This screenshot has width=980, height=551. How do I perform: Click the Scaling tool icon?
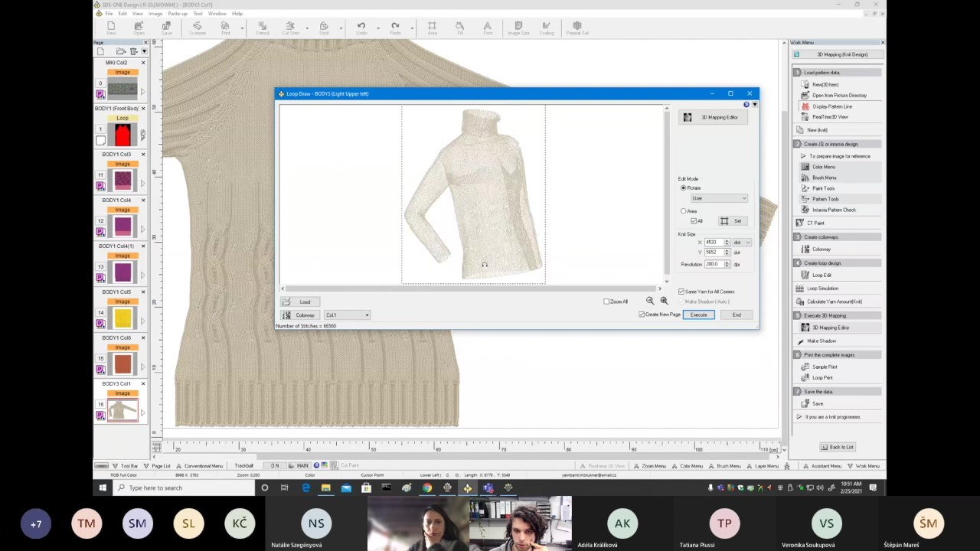(x=547, y=28)
